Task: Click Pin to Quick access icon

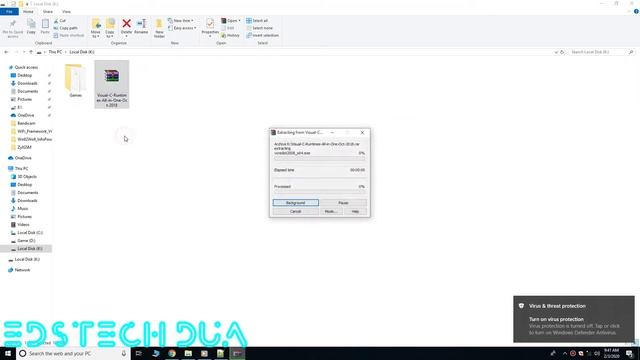Action: tap(13, 28)
